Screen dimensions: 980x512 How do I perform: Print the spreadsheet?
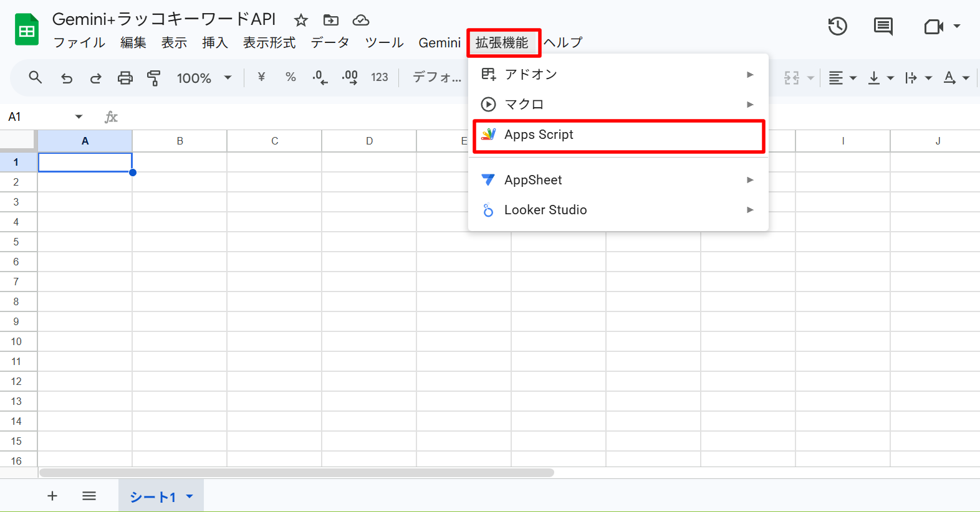[125, 78]
